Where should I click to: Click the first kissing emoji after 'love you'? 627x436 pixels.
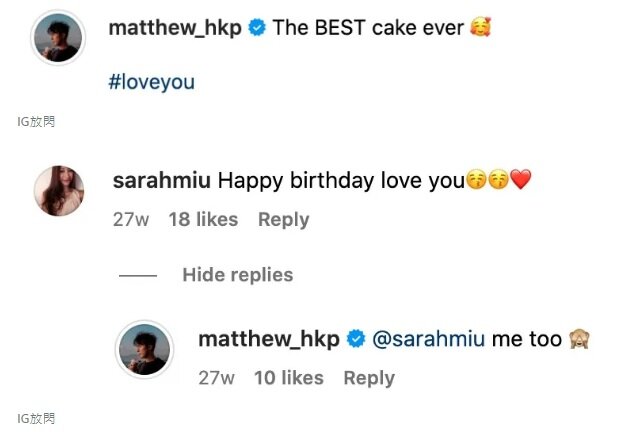(x=477, y=181)
